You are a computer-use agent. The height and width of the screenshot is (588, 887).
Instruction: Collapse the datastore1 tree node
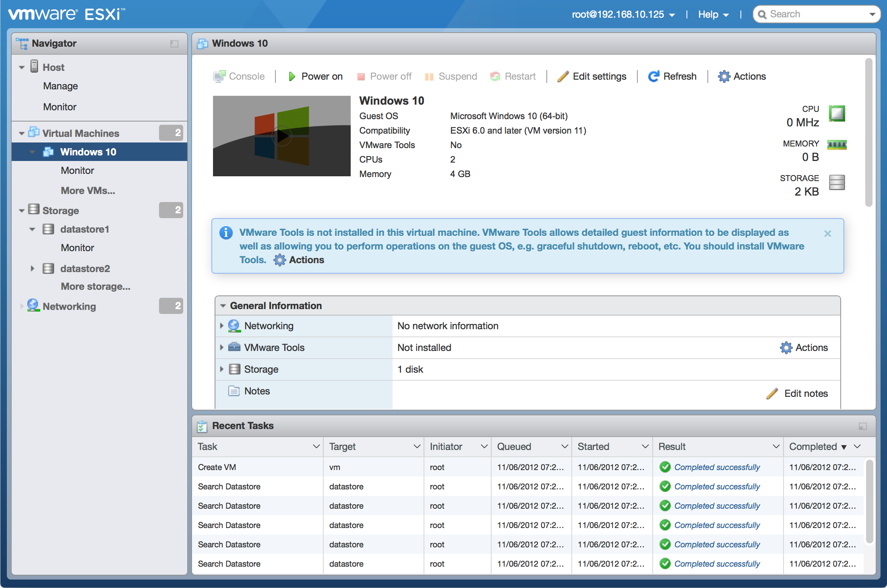click(x=32, y=229)
